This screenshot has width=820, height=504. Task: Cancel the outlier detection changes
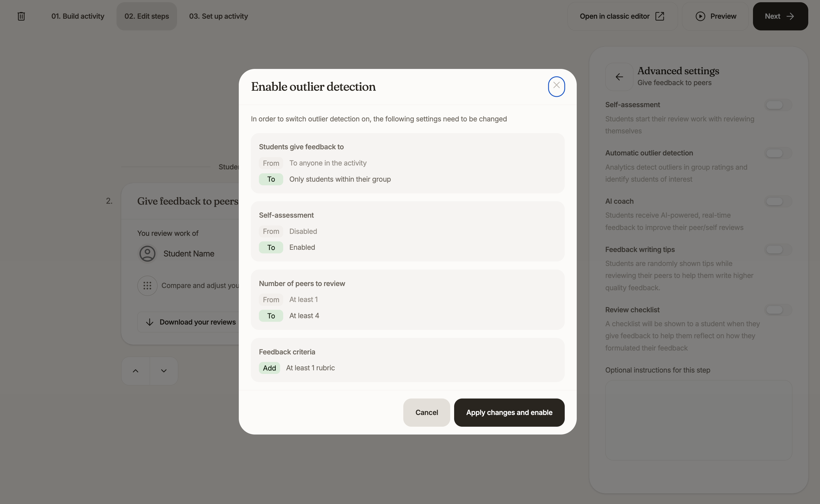click(x=426, y=413)
